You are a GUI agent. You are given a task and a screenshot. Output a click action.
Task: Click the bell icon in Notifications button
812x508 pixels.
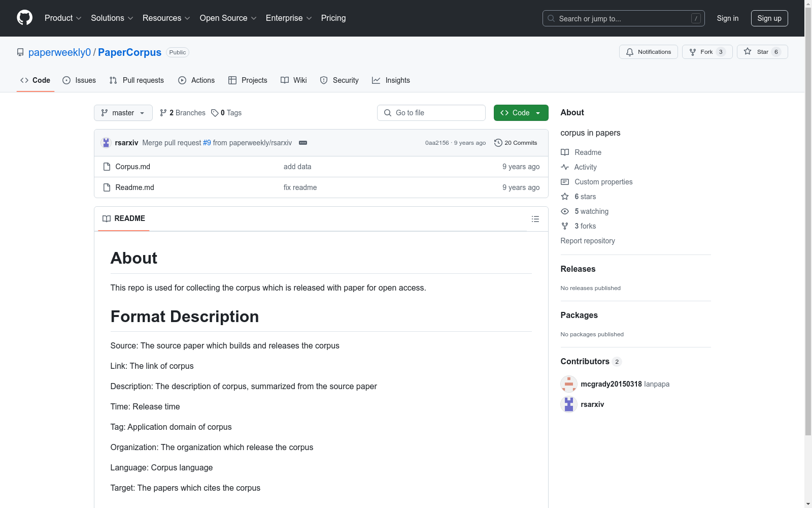630,52
